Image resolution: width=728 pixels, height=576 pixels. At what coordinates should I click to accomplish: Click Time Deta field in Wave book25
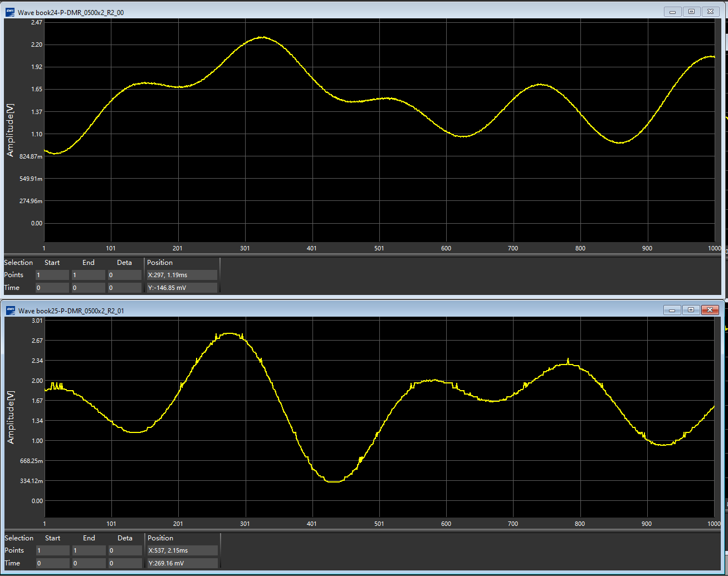(125, 563)
